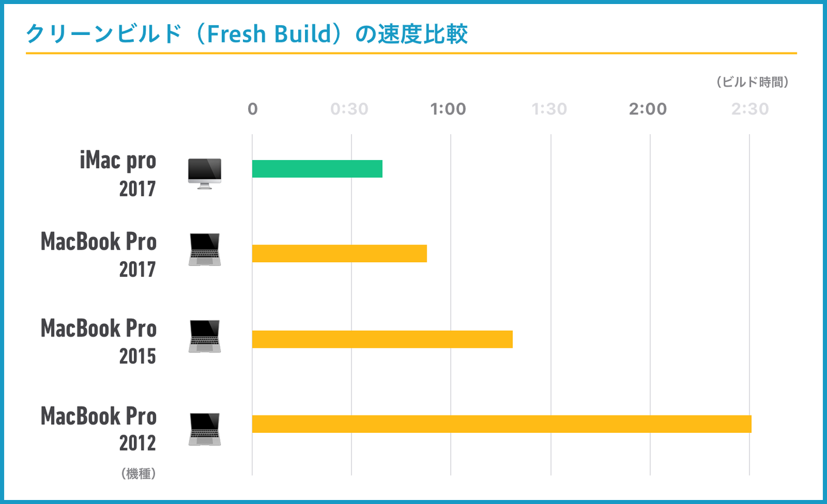Click the クリーンビルド chart title

pos(247,34)
